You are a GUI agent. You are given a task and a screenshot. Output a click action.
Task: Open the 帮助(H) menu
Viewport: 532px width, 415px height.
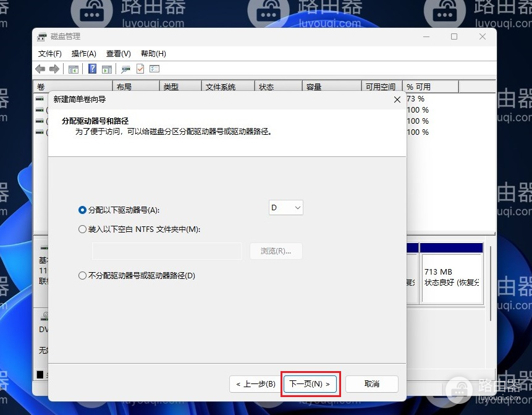click(153, 54)
